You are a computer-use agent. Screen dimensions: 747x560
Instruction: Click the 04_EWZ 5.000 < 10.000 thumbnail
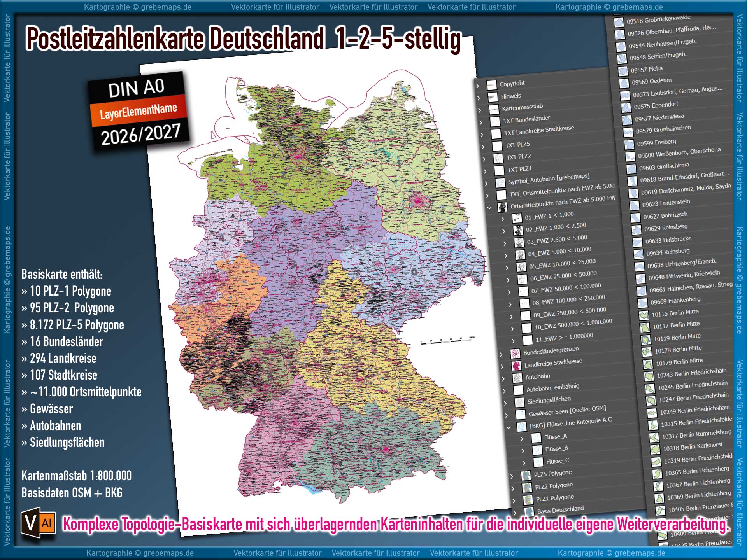(x=520, y=255)
